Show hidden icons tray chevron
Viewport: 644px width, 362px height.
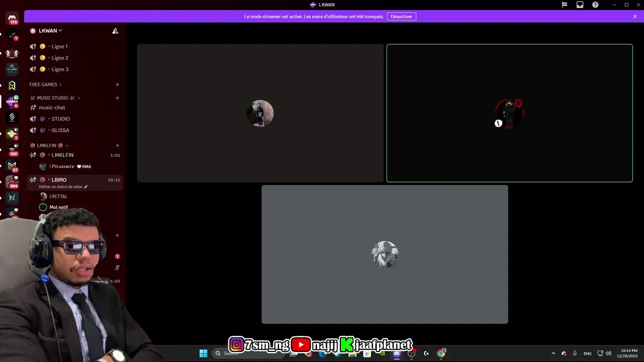[553, 353]
